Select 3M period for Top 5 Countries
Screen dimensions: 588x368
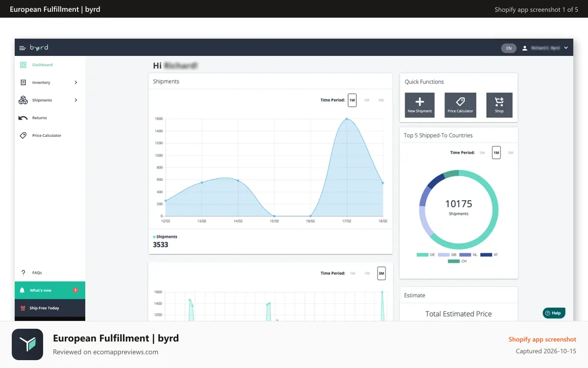point(511,153)
